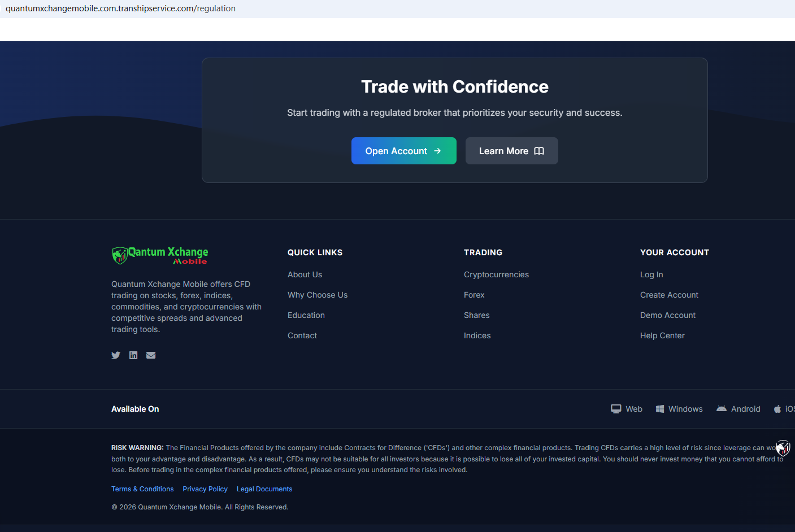Click the email envelope icon
The width and height of the screenshot is (795, 532).
pyautogui.click(x=151, y=355)
